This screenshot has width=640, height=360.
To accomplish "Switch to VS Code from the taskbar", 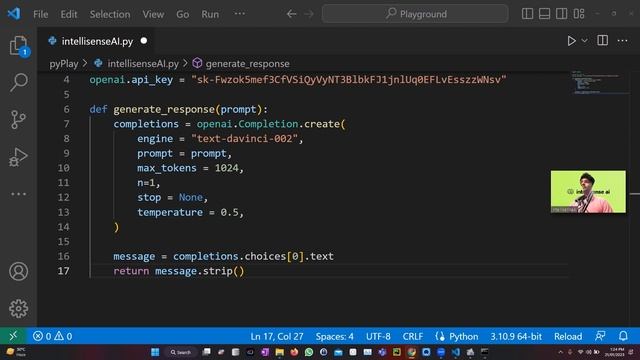I will (456, 352).
